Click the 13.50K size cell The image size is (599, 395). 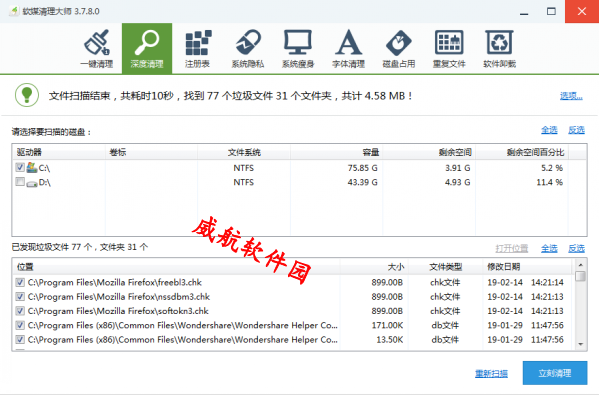[x=390, y=340]
